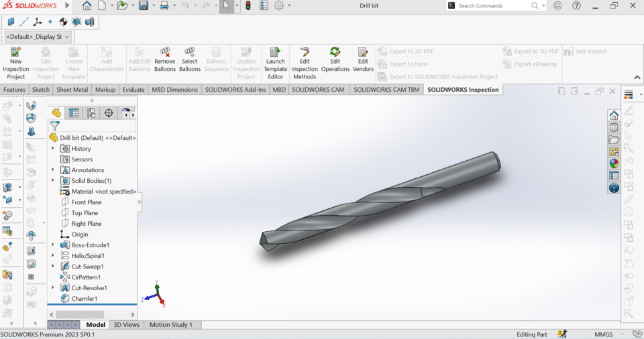644x339 pixels.
Task: Click the filter funnel icon in feature tree
Action: point(54,126)
